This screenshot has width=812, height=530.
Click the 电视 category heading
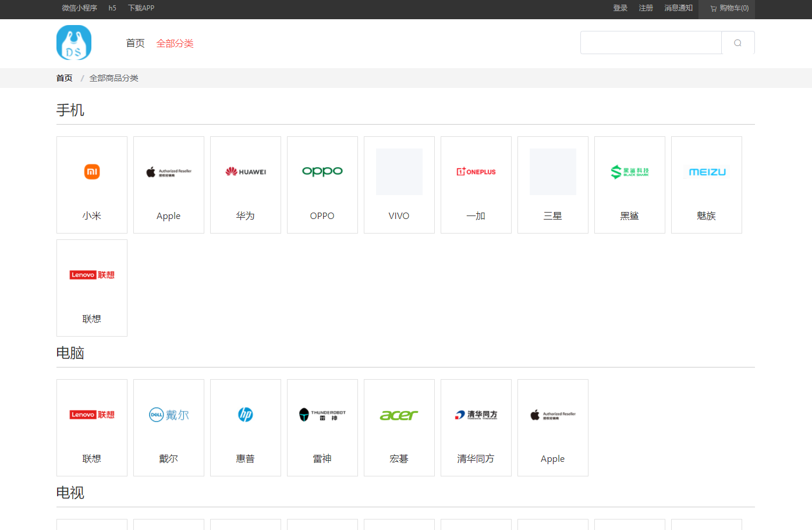70,493
